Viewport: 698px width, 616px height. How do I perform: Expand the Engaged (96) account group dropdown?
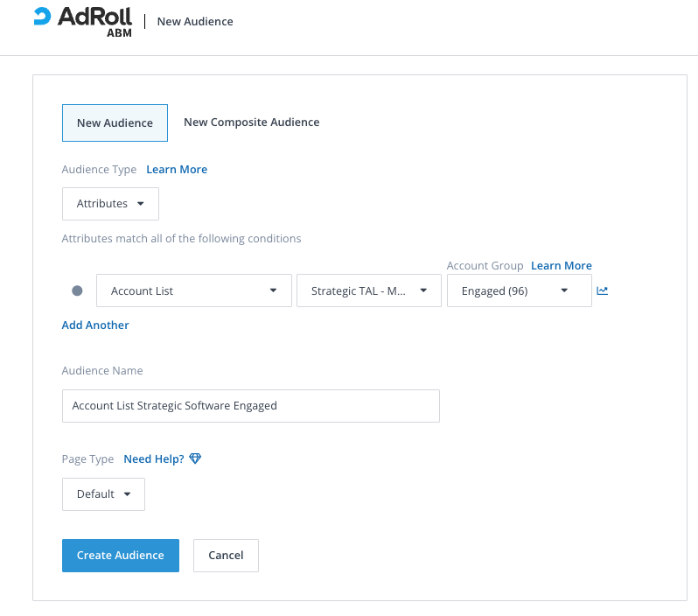(519, 291)
